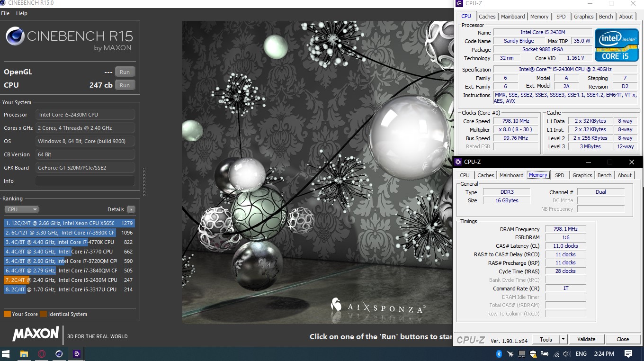Select ranking row Intel Core i7-3720QM
Screen dimensions: 644x361
tap(70, 261)
